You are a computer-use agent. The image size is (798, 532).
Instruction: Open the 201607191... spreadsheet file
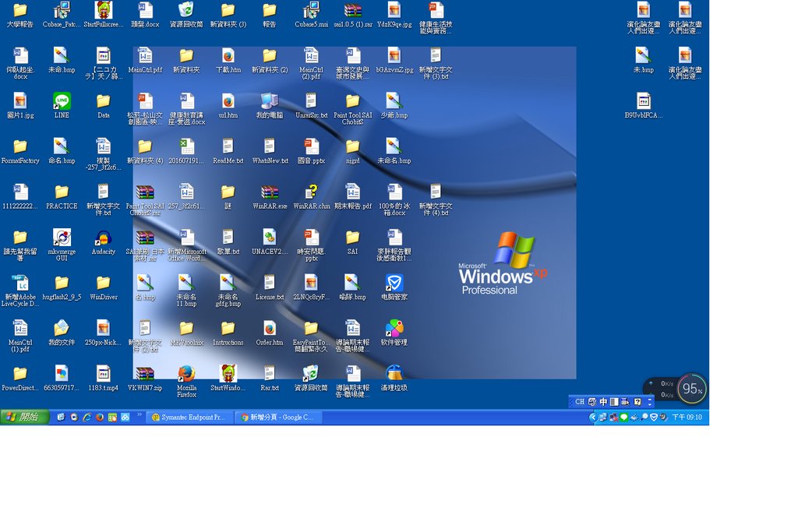click(187, 151)
